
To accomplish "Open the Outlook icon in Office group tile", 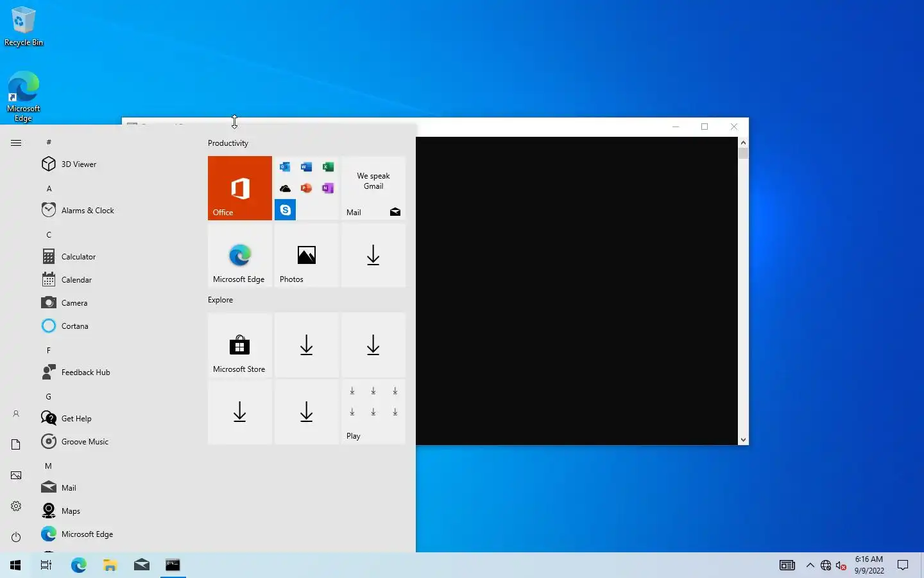I will pos(285,167).
